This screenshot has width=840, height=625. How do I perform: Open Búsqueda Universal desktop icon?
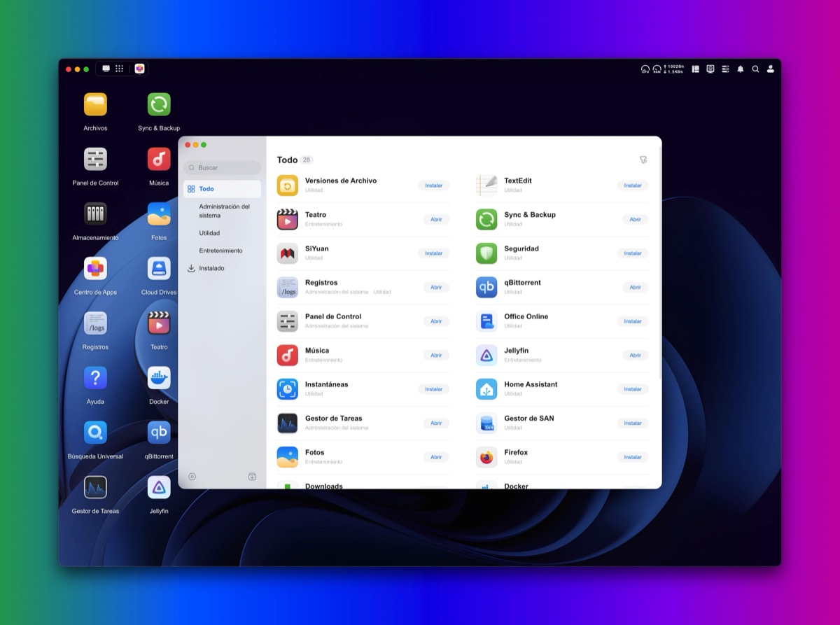point(95,433)
